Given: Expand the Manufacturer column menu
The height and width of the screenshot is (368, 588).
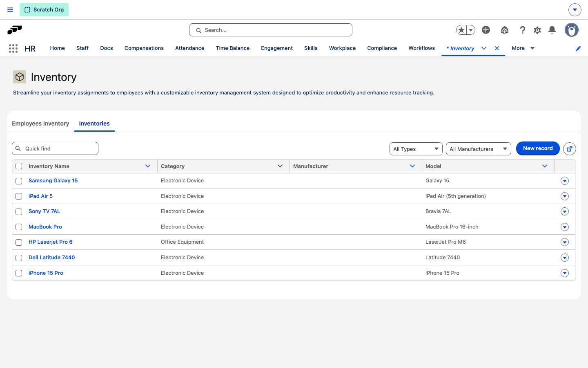Looking at the screenshot, I should click(412, 166).
